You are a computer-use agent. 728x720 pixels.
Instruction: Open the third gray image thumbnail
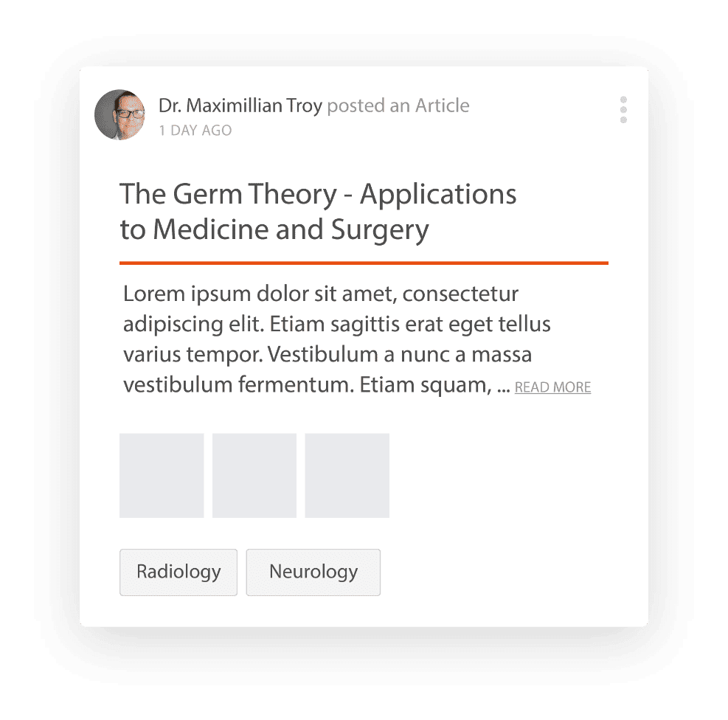click(347, 475)
